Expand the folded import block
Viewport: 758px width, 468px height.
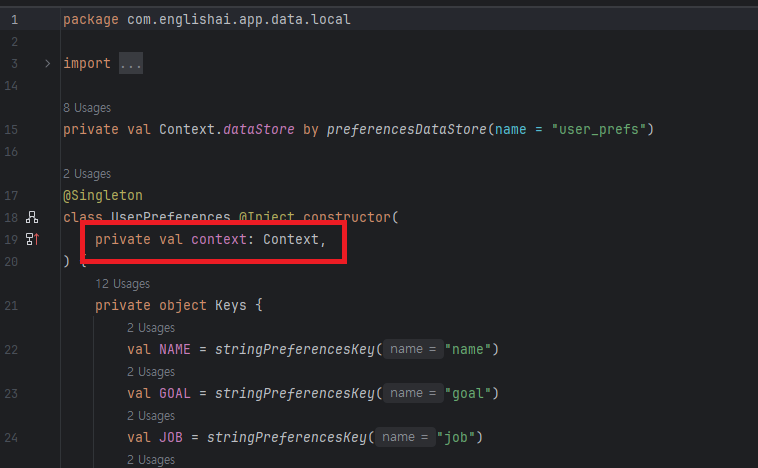[x=47, y=63]
